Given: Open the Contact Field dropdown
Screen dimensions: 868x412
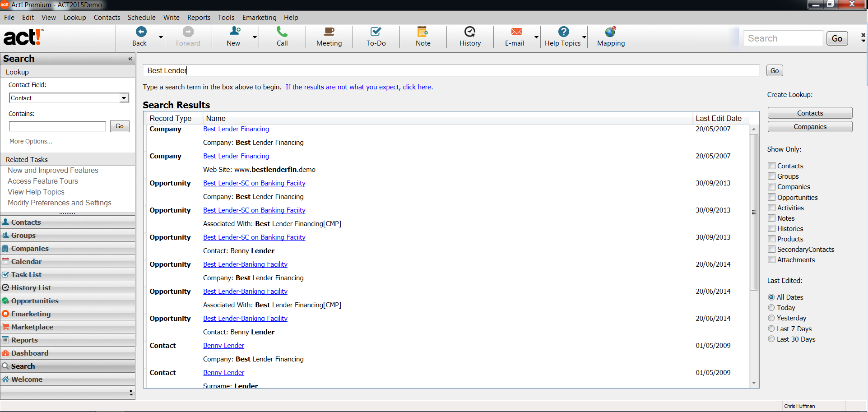Looking at the screenshot, I should click(124, 98).
